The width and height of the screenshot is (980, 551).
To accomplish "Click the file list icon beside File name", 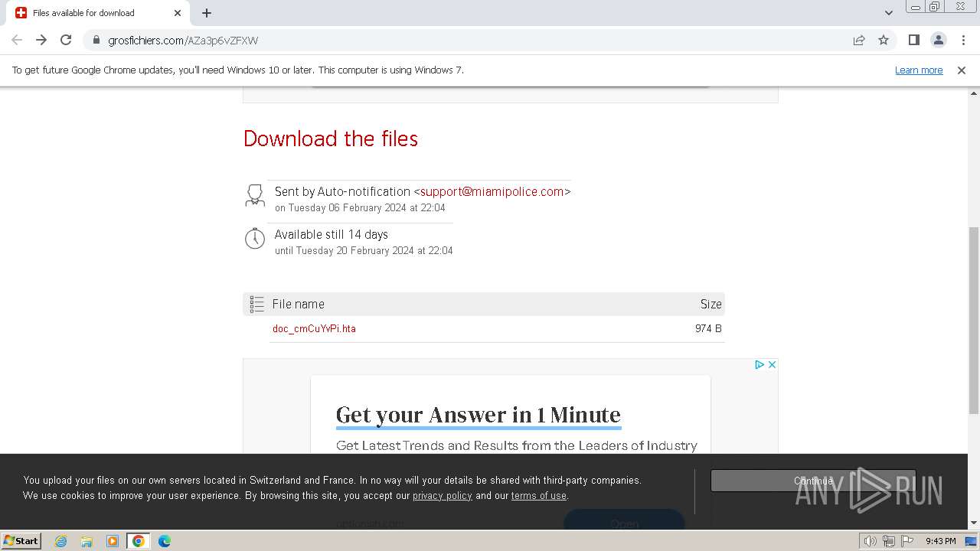I will coord(257,304).
